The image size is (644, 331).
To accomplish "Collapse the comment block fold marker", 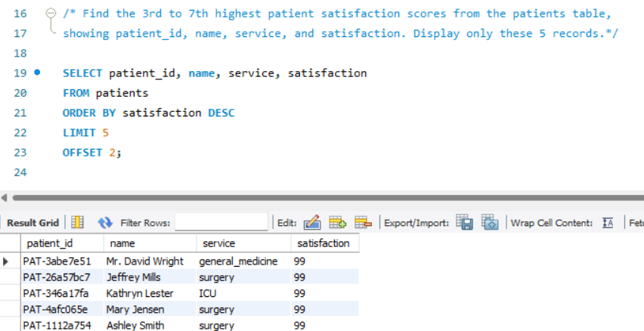I will 51,13.
